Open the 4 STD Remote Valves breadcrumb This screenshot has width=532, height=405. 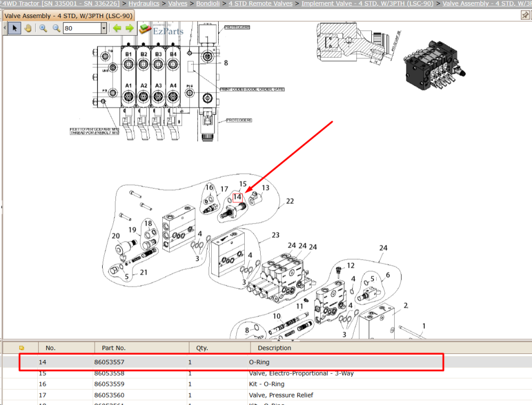click(261, 3)
